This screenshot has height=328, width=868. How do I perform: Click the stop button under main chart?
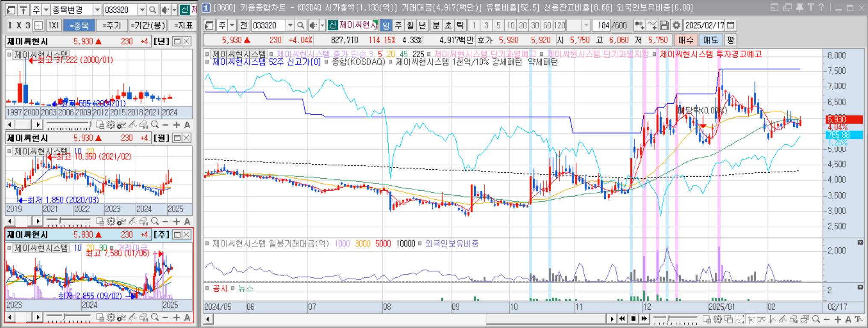[633, 319]
